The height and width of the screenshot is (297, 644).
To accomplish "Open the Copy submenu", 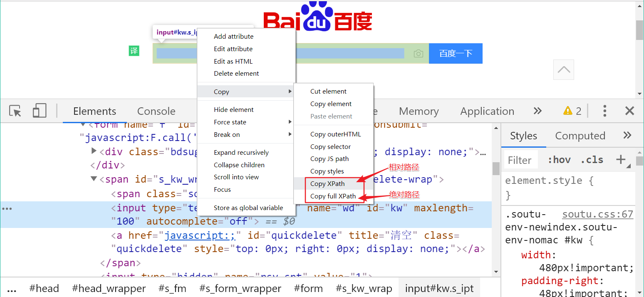I will tap(246, 92).
